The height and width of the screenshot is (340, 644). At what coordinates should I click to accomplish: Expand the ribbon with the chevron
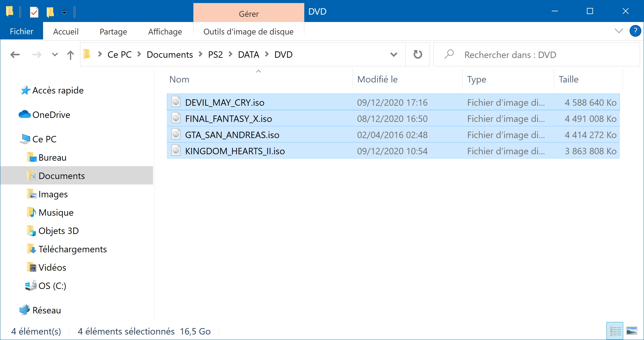pyautogui.click(x=619, y=31)
